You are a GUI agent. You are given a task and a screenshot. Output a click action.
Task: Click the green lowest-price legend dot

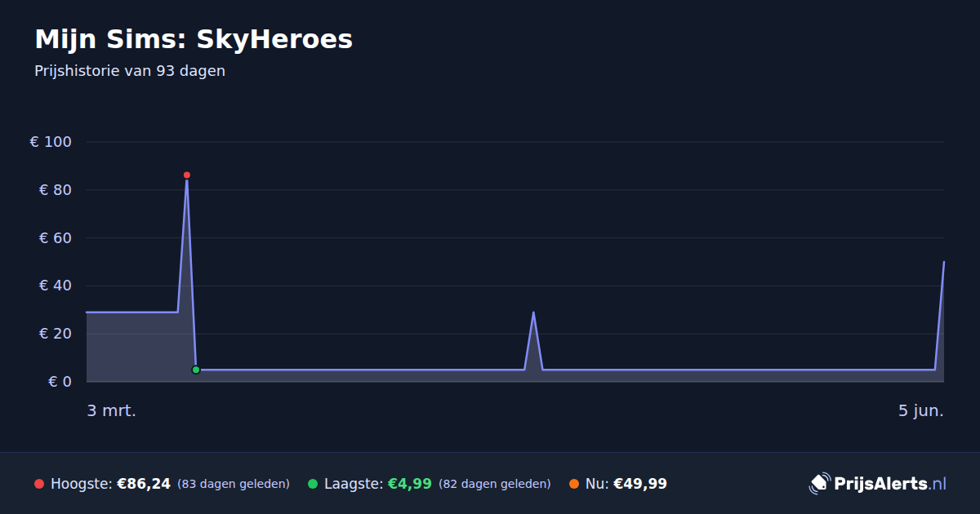click(x=313, y=484)
